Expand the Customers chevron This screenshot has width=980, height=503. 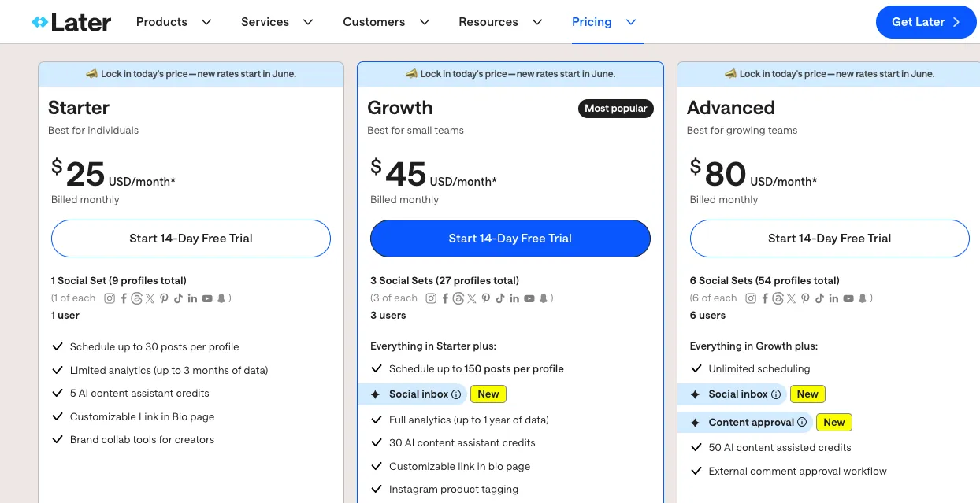click(x=425, y=22)
